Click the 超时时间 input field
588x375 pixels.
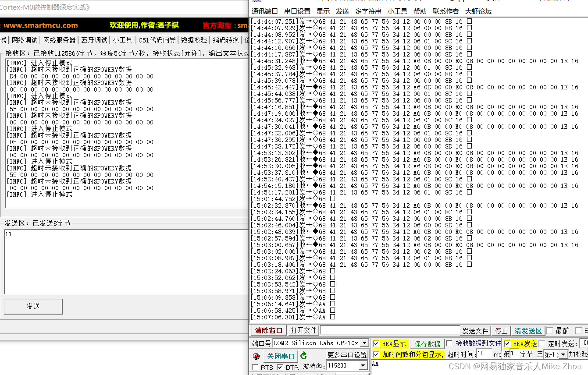[x=484, y=354]
